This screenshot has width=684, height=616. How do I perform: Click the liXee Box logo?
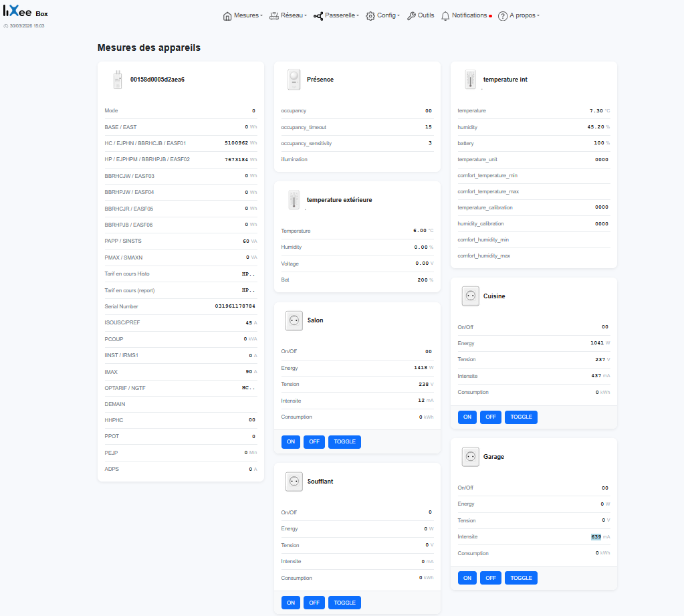click(x=23, y=12)
